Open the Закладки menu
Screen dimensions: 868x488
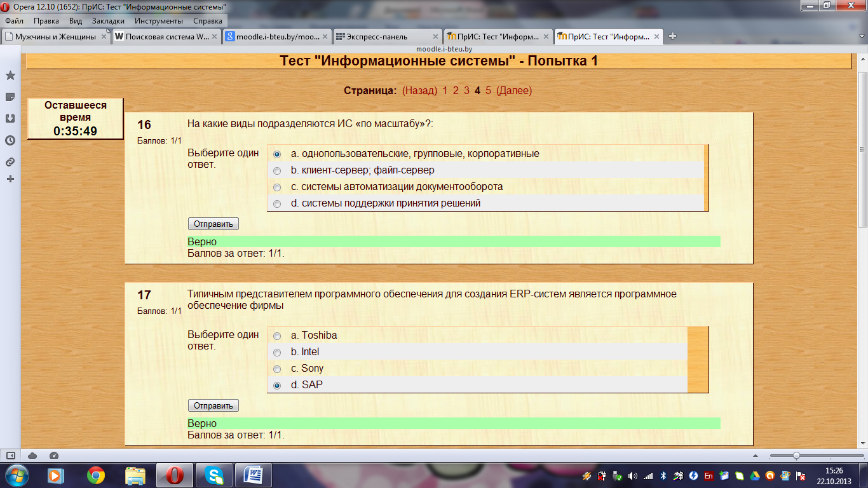[x=108, y=21]
